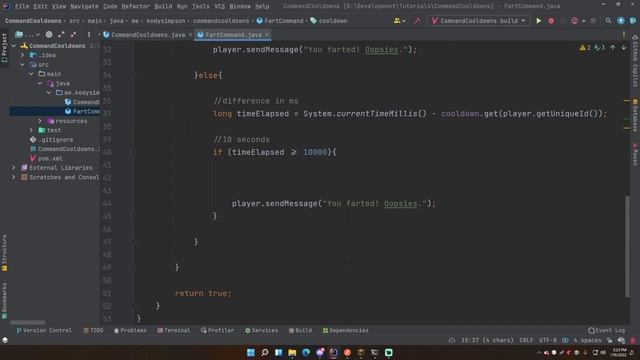Image resolution: width=640 pixels, height=360 pixels.
Task: Open Database tool window side tab
Action: pyautogui.click(x=635, y=115)
